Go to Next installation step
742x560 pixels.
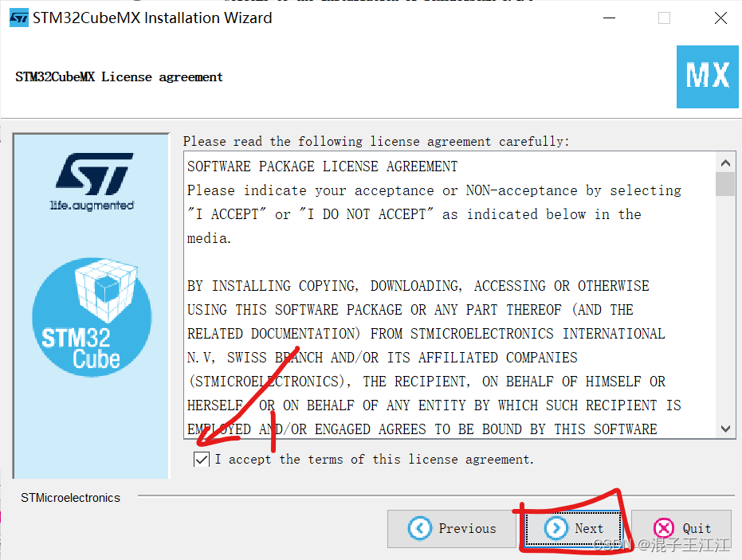pos(573,528)
